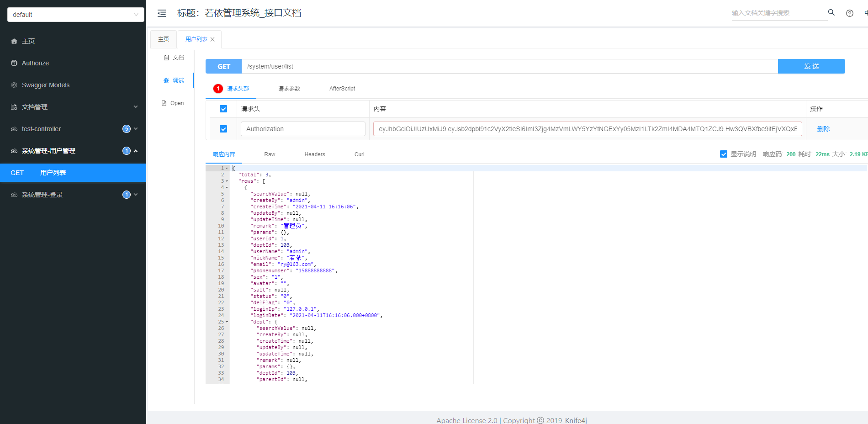Click the Open file option
Viewport: 868px width, 424px height.
[173, 103]
